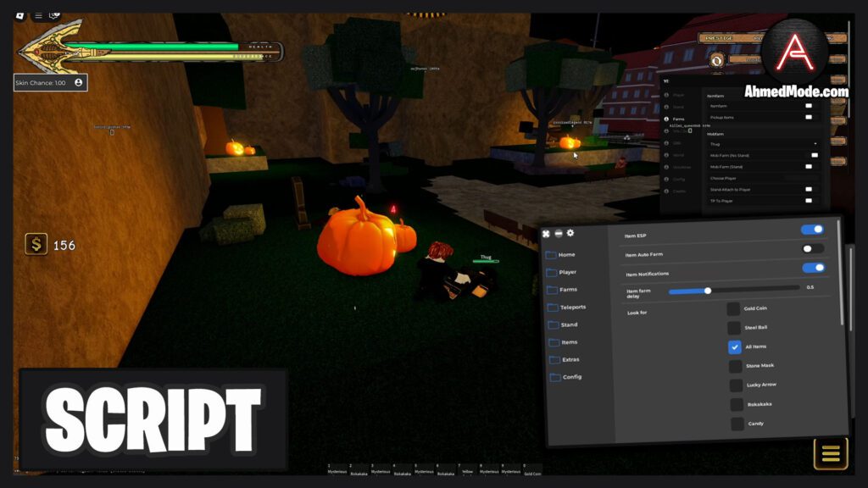
Task: Uncheck the All Items checkbox
Action: pyautogui.click(x=734, y=347)
